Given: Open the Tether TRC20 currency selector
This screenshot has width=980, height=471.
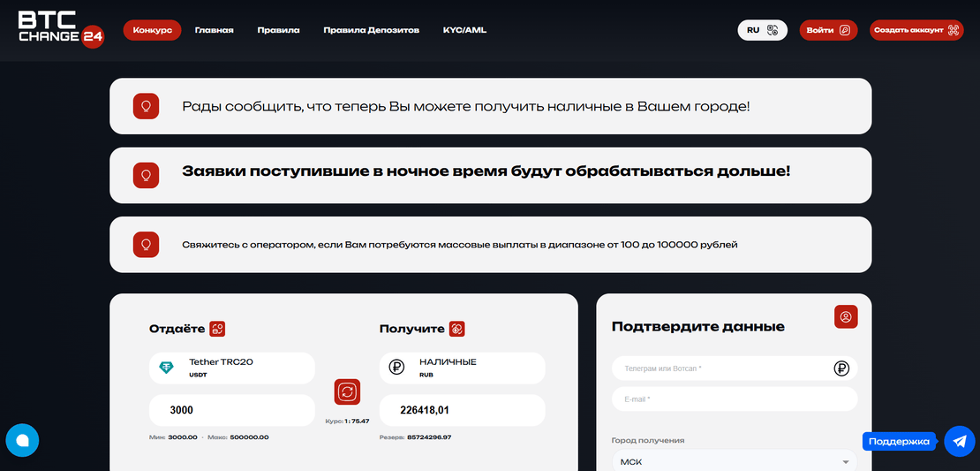Looking at the screenshot, I should point(231,368).
